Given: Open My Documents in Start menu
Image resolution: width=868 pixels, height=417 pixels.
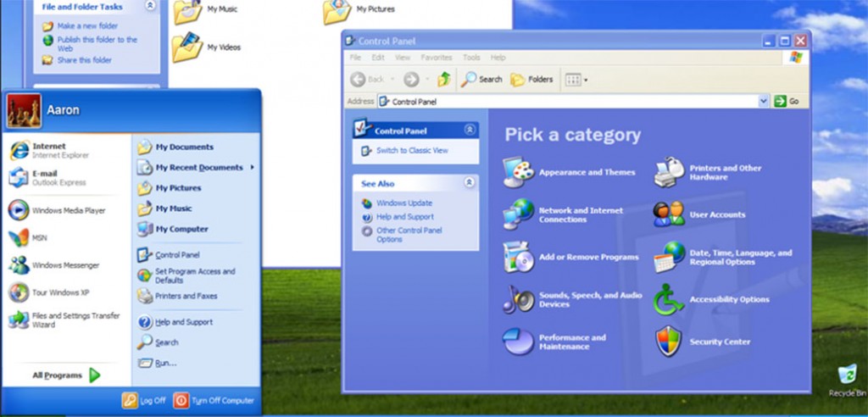Looking at the screenshot, I should click(175, 147).
